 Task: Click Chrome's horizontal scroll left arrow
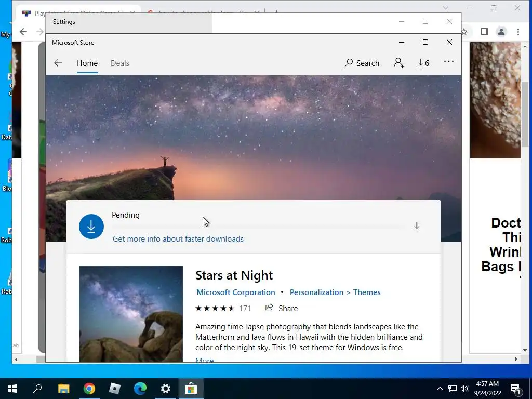pyautogui.click(x=16, y=359)
